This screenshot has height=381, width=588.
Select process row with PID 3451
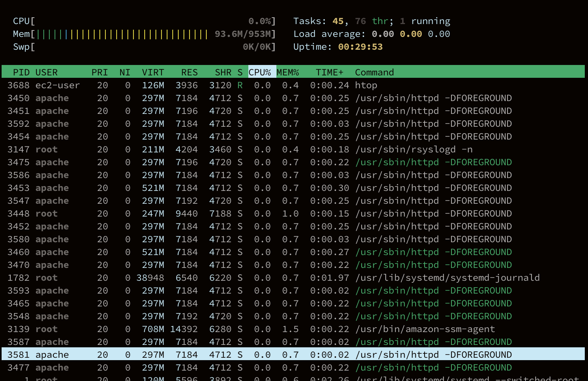(293, 111)
